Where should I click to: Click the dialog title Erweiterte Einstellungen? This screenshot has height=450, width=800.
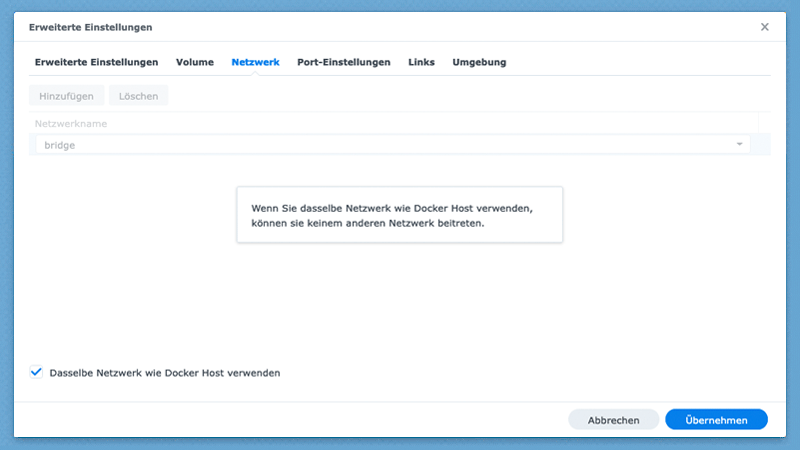(91, 27)
